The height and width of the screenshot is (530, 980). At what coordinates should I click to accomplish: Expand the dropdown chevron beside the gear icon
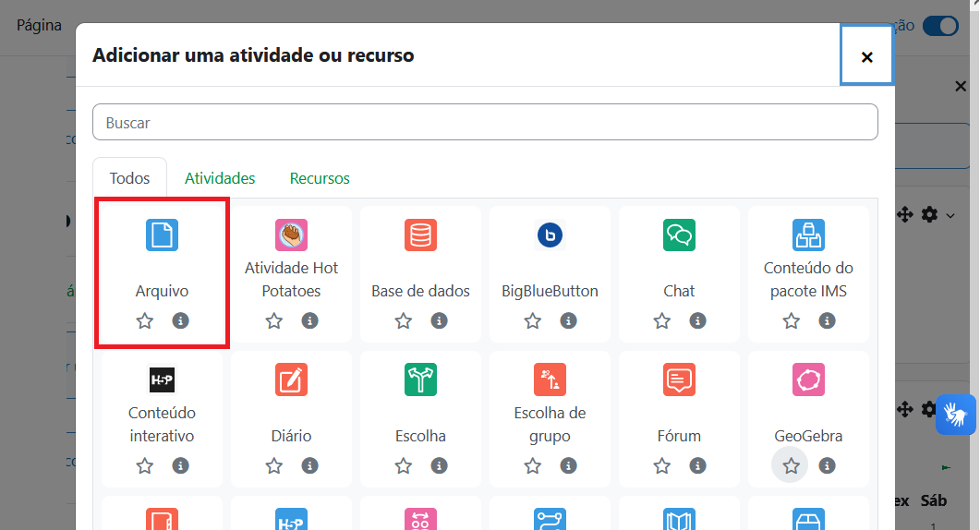(x=950, y=215)
